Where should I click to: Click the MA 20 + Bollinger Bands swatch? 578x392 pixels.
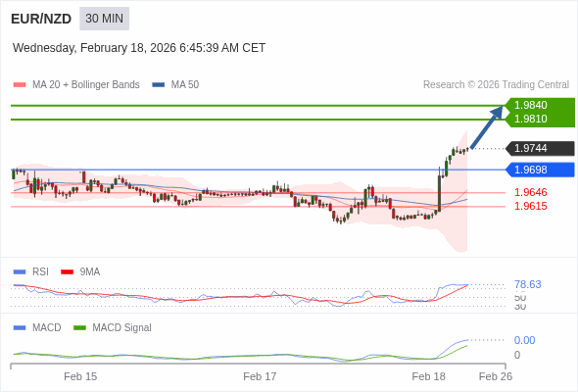point(20,85)
